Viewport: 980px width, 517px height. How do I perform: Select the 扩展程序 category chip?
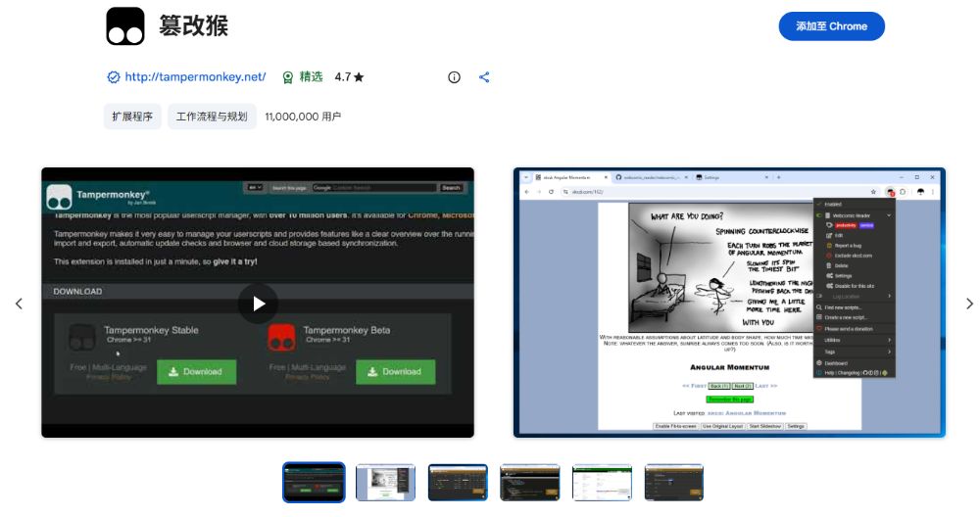tap(132, 117)
